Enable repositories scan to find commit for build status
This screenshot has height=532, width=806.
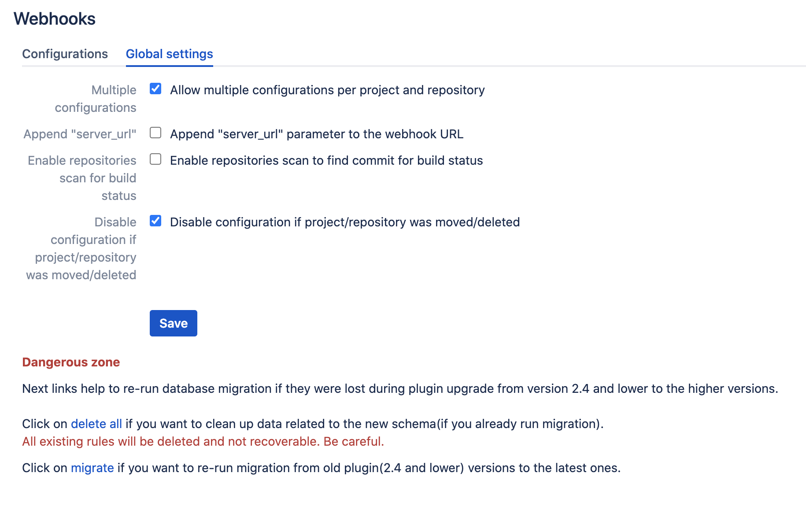coord(155,159)
